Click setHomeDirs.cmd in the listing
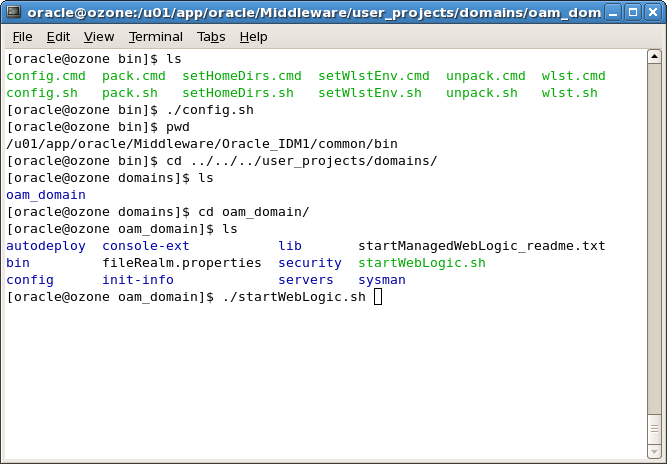This screenshot has width=667, height=464. coord(242,76)
